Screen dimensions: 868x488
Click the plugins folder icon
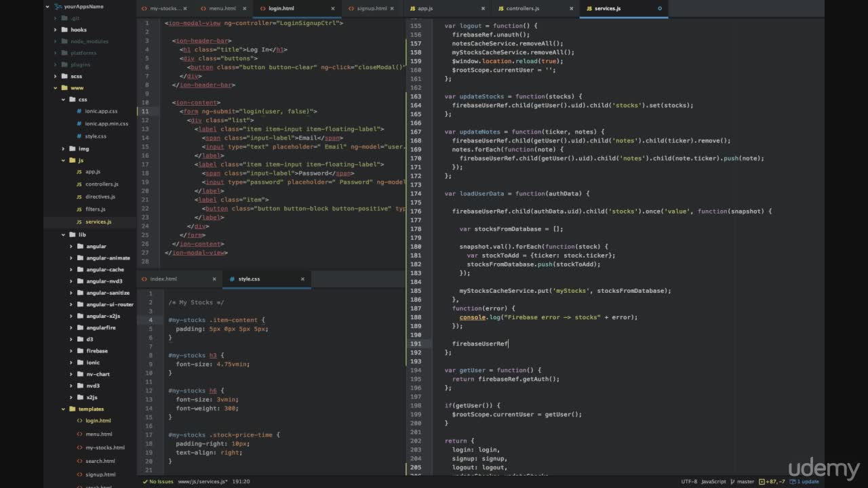(64, 64)
